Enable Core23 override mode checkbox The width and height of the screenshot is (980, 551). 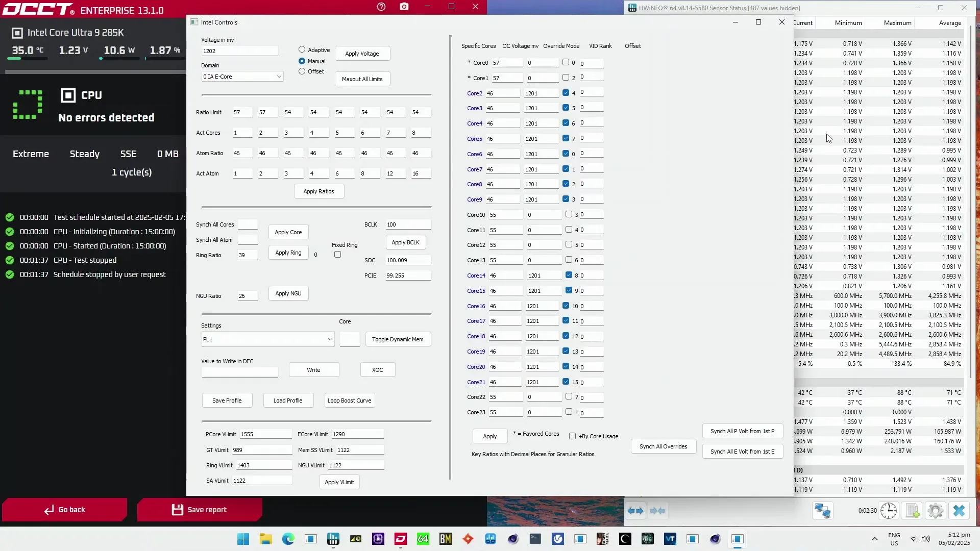(x=569, y=412)
